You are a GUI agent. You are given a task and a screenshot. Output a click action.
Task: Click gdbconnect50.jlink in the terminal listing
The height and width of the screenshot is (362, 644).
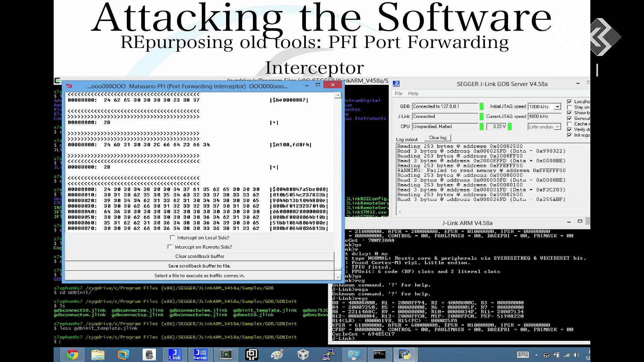[x=80, y=310]
